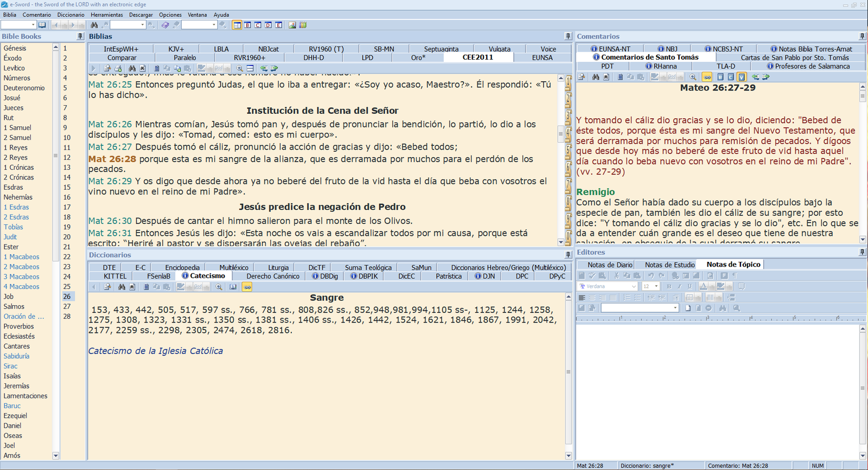Select Salmos in the Bible Books list
The image size is (868, 470).
click(x=14, y=306)
